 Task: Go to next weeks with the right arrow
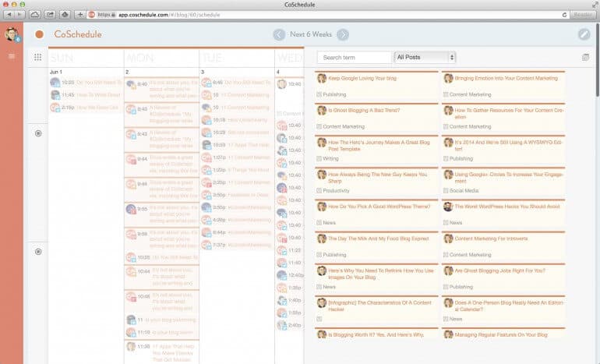pos(343,34)
